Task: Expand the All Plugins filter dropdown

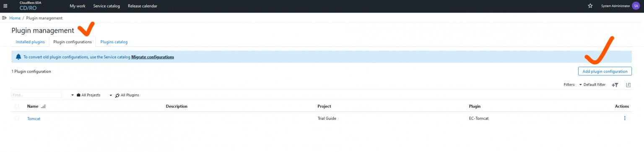Action: [x=124, y=95]
